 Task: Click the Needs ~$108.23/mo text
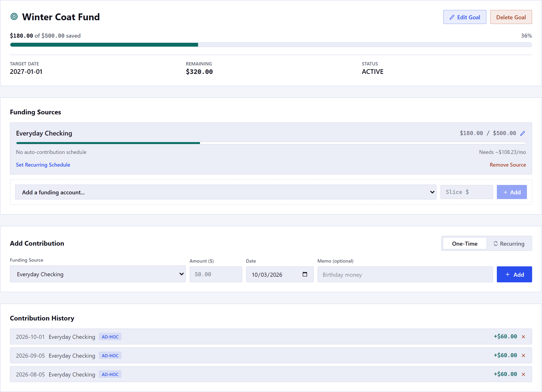pos(502,152)
